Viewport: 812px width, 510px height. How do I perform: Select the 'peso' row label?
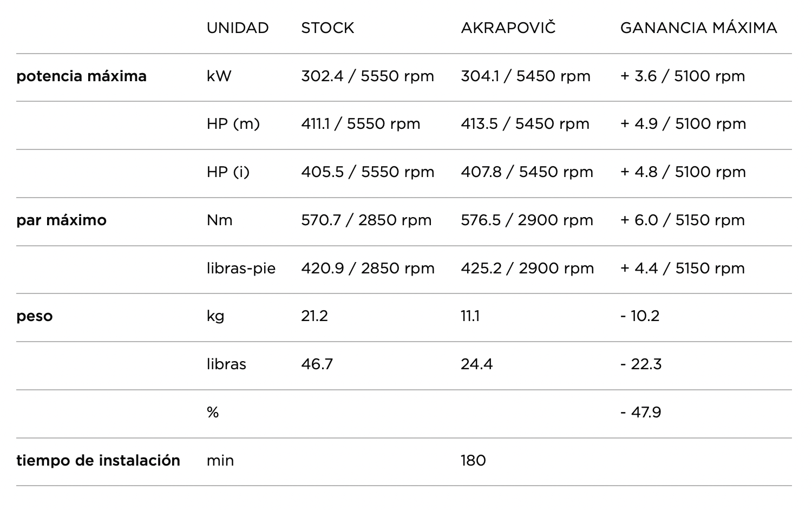(35, 316)
